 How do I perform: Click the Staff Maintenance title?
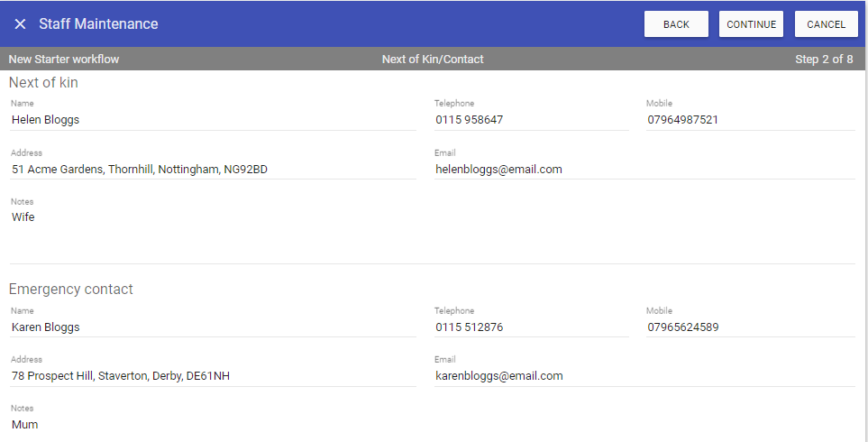[98, 24]
